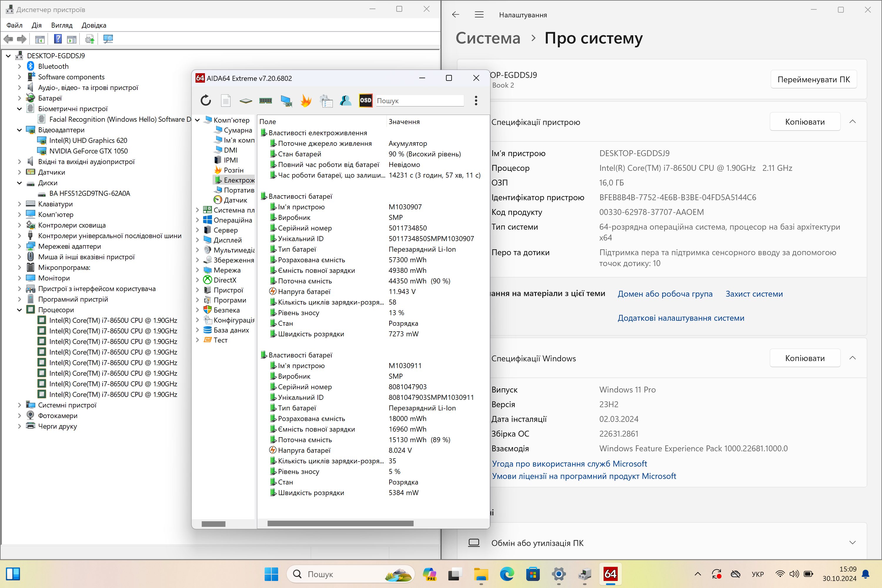Open AIDA64 OSD panel button
Viewport: 882px width, 588px height.
click(x=366, y=101)
